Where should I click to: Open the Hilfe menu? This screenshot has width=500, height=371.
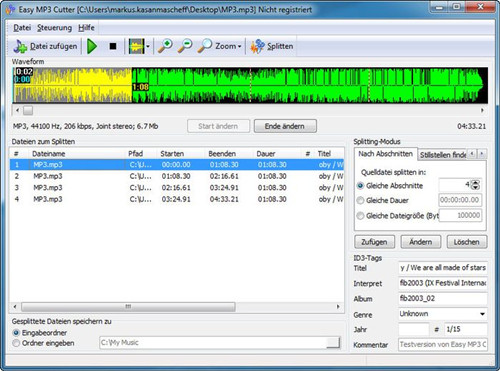(x=86, y=28)
